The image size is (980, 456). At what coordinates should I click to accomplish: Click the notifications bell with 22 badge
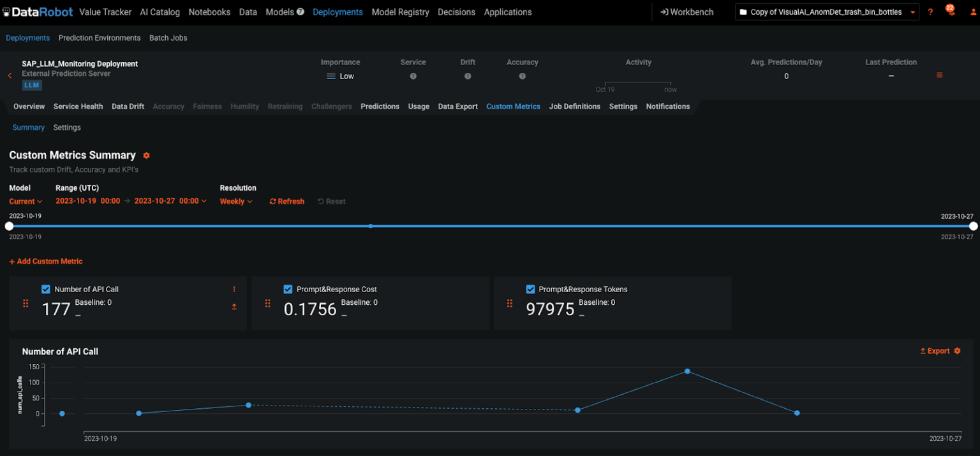pos(950,11)
